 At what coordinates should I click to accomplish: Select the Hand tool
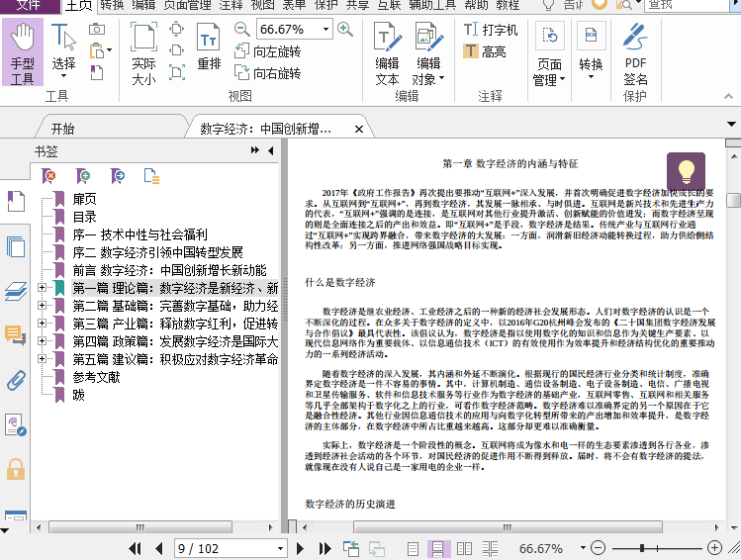(x=22, y=52)
